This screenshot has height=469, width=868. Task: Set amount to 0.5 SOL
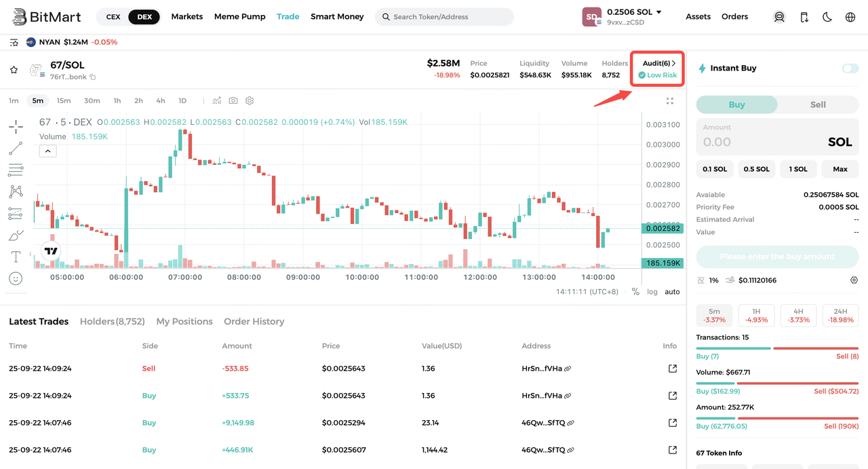click(x=757, y=169)
